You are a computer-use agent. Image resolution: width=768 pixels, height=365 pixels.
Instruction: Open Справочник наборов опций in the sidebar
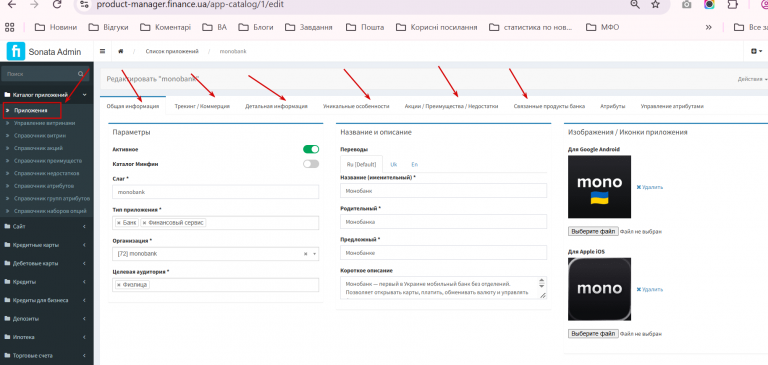coord(50,211)
